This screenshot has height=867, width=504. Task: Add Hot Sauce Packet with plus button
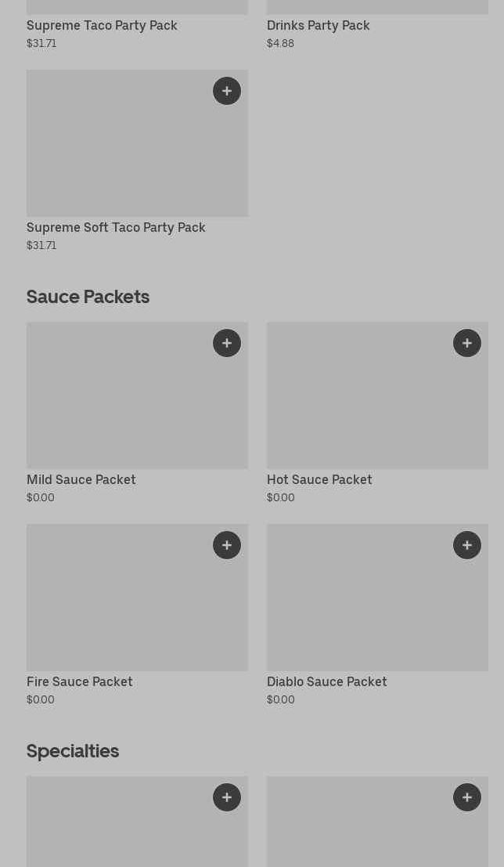(x=467, y=343)
